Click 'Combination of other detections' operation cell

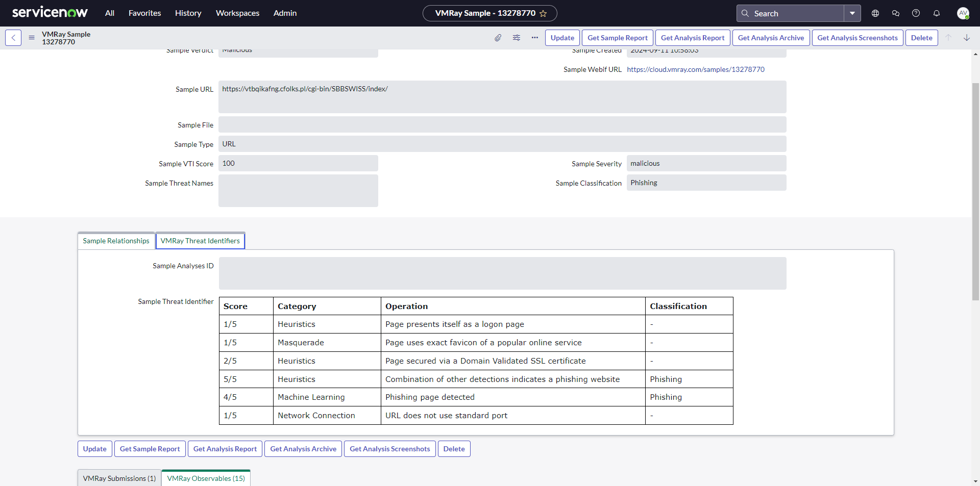coord(513,379)
